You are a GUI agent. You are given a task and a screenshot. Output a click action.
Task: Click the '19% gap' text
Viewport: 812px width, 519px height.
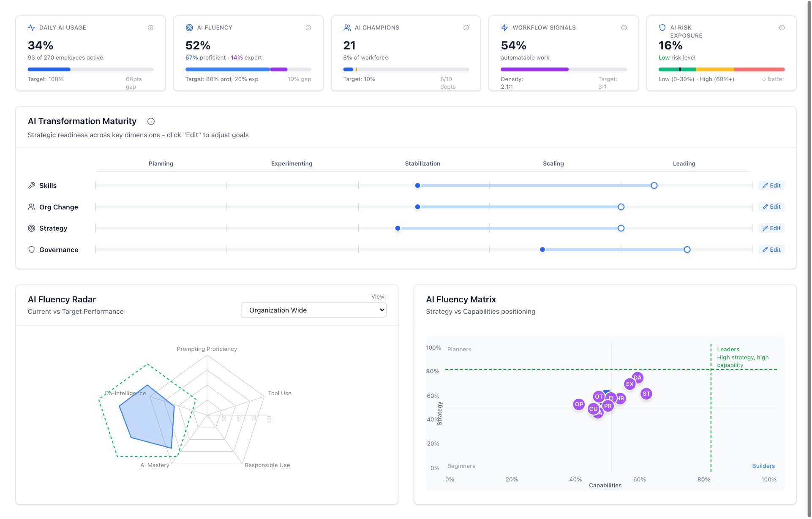[x=300, y=79]
